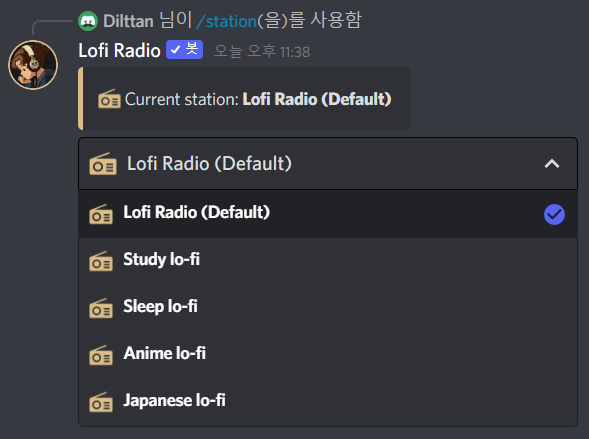Click the dropdown header label Lofi Radio (Default)

[209, 164]
